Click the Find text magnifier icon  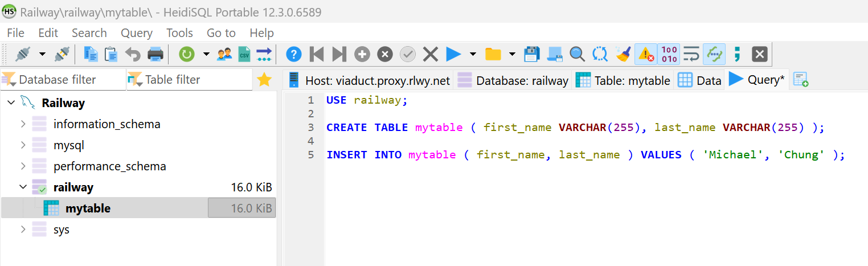(x=578, y=54)
